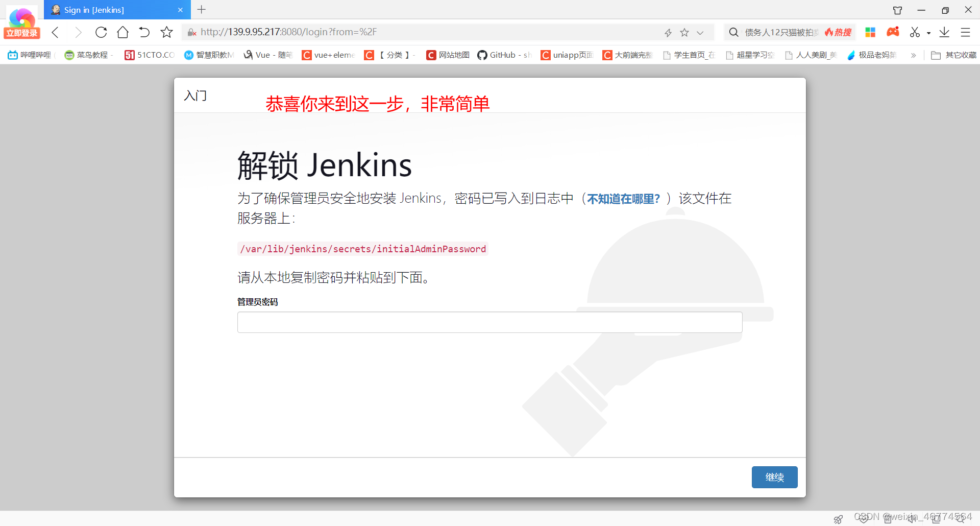The width and height of the screenshot is (980, 526).
Task: Click the address bar URL text
Action: 288,32
